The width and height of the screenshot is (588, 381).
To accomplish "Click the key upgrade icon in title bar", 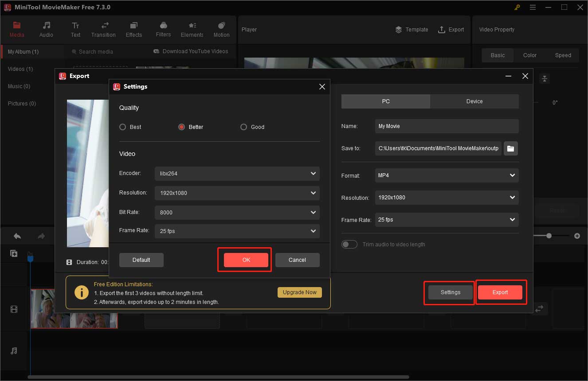I will tap(517, 7).
